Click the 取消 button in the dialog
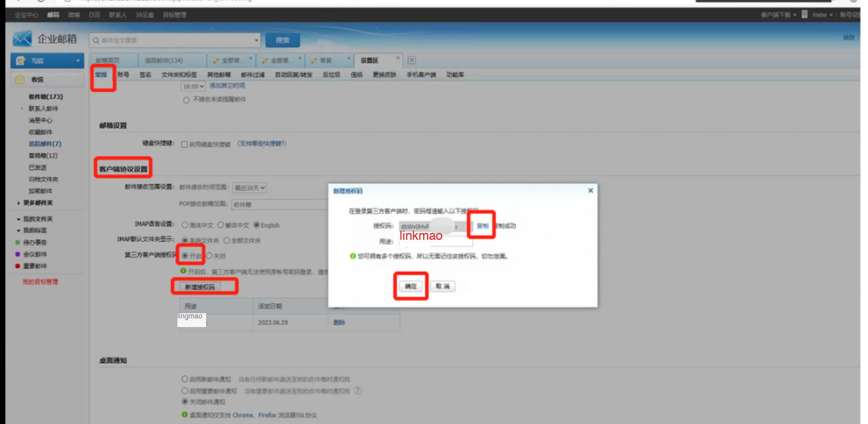 click(x=443, y=286)
